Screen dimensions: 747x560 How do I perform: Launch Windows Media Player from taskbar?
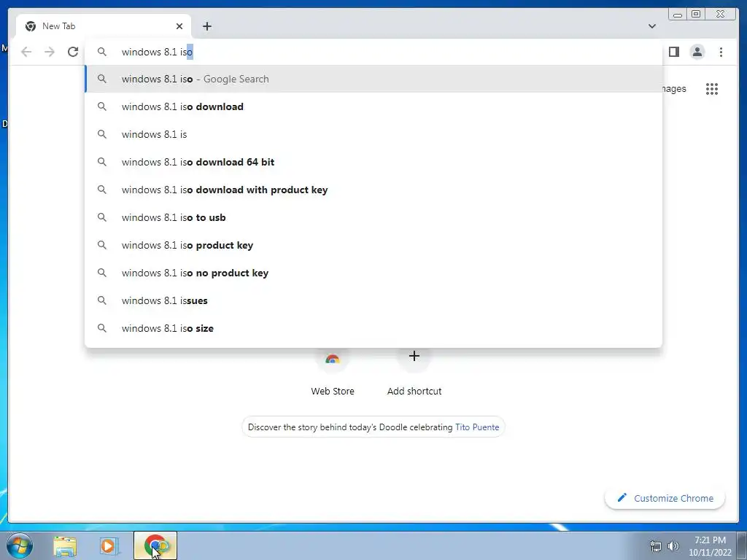click(109, 546)
